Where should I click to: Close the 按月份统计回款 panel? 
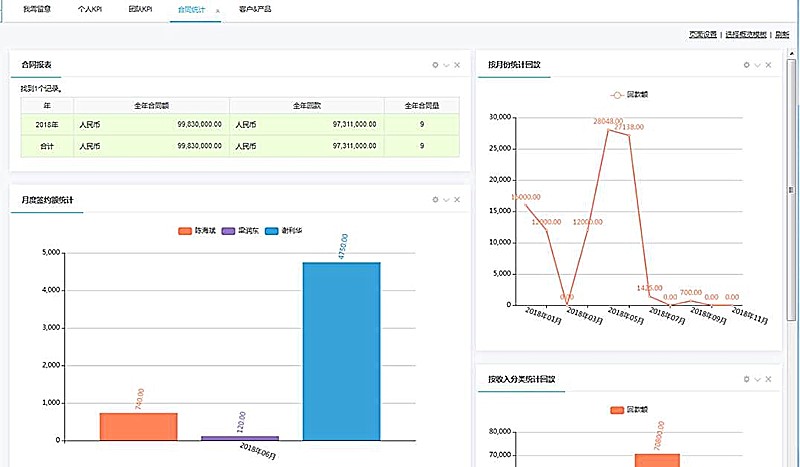coord(768,65)
